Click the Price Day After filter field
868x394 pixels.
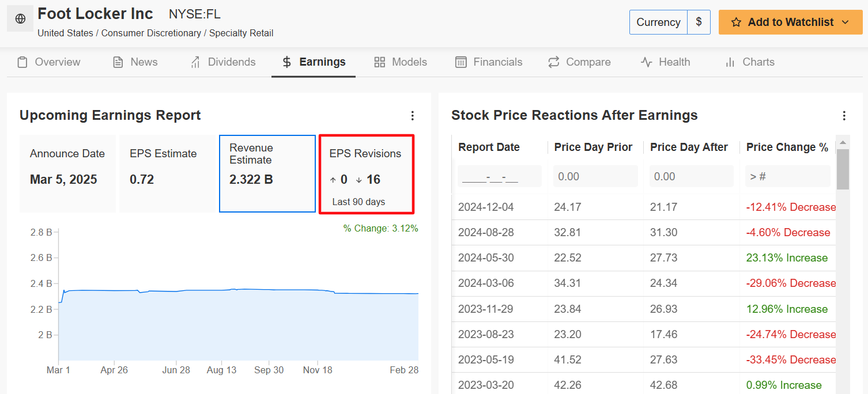tap(692, 176)
